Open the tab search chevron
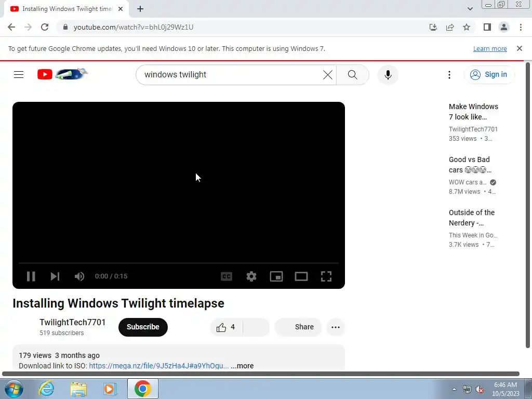The height and width of the screenshot is (399, 532). point(470,9)
